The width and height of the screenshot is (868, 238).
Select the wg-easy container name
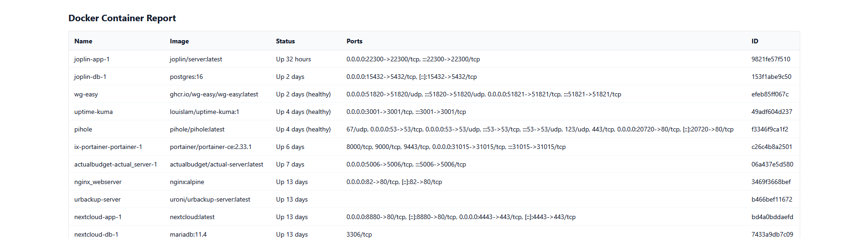[x=86, y=94]
